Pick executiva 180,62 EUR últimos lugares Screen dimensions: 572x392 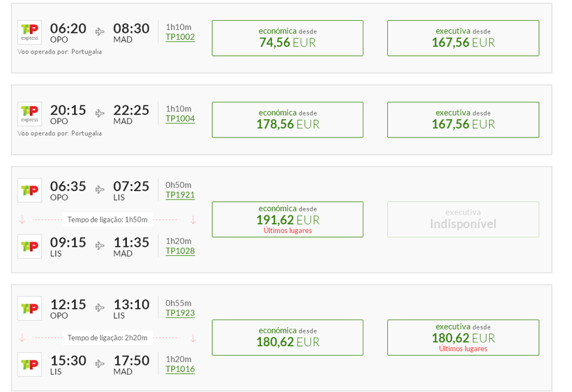(x=463, y=338)
